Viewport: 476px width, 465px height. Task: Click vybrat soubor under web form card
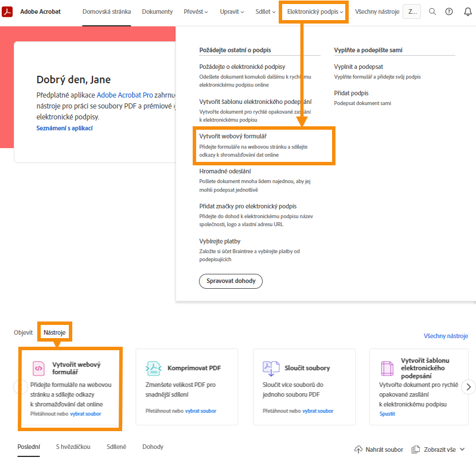(85, 414)
